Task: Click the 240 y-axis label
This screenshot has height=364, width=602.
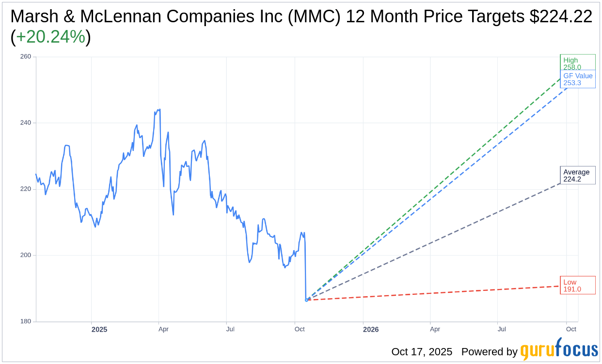Action: [x=25, y=123]
